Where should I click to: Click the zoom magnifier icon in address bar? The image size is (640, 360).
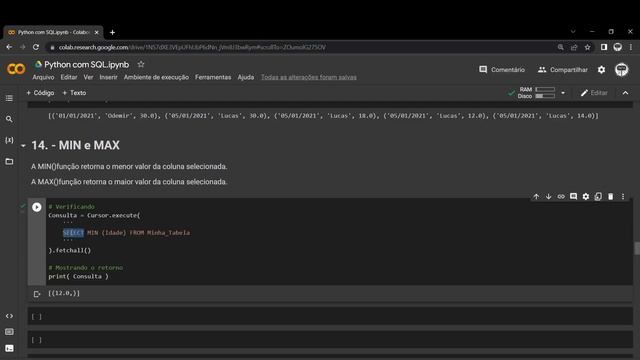click(560, 47)
